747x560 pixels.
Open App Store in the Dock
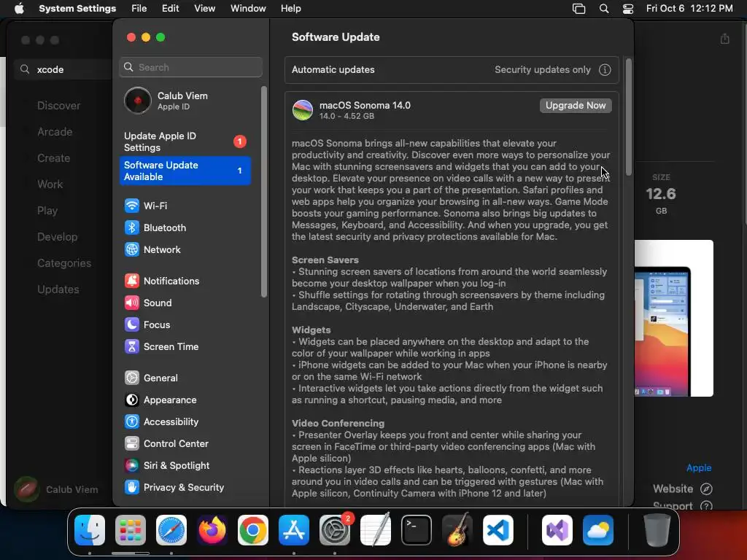tap(294, 530)
